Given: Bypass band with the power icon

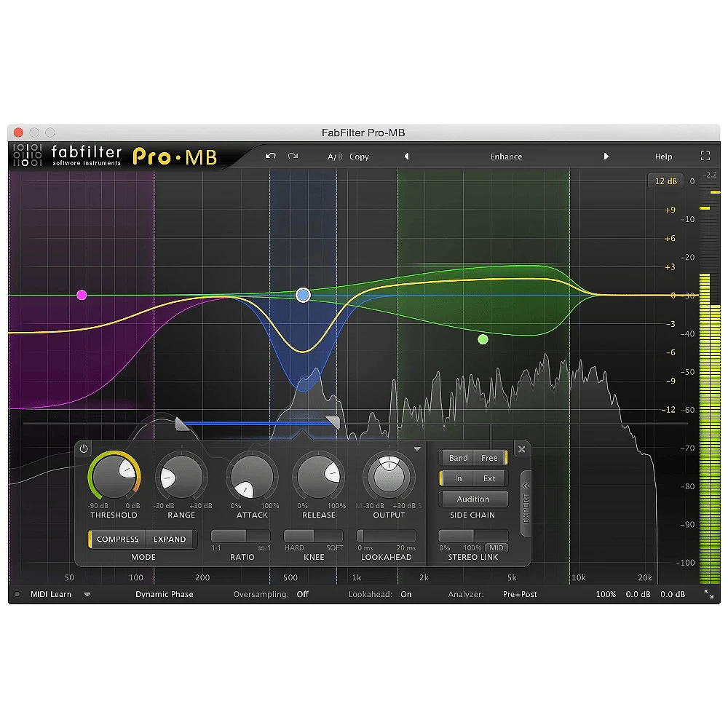Looking at the screenshot, I should click(84, 449).
